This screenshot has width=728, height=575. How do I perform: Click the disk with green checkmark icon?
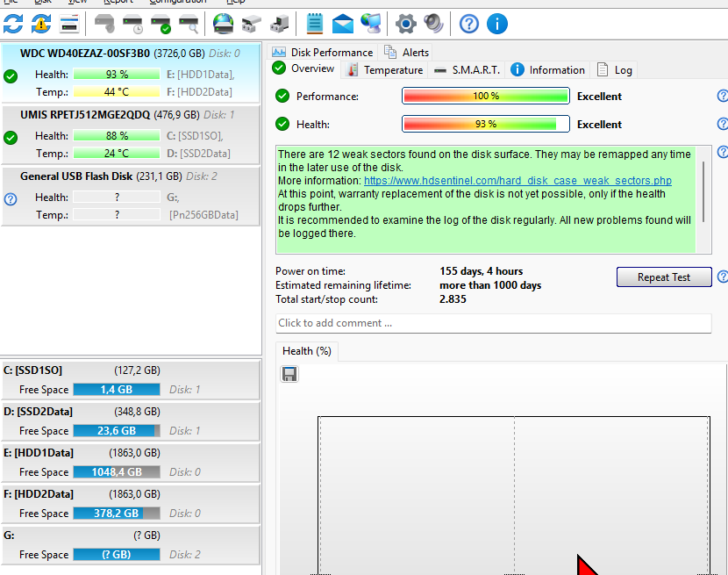[x=161, y=24]
